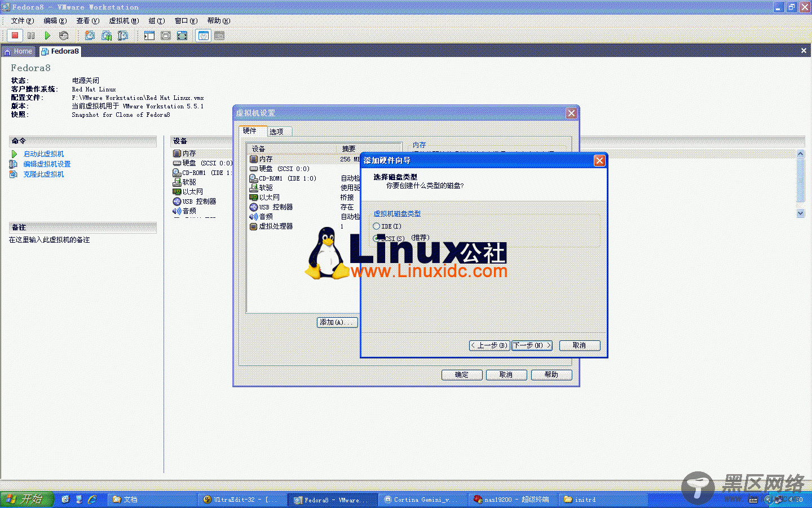Switch to nas19200 超级终端 in the taskbar

[513, 500]
